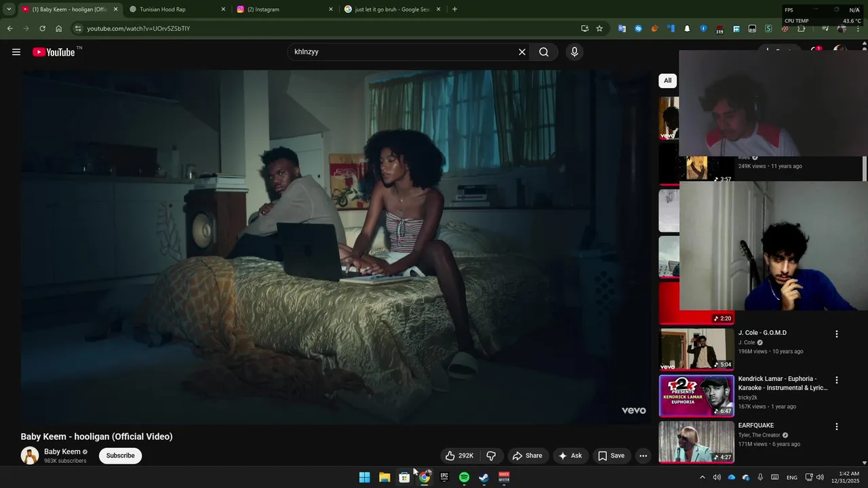868x488 pixels.
Task: Click the J. Cole G.O.M.D thumbnail
Action: tap(696, 349)
